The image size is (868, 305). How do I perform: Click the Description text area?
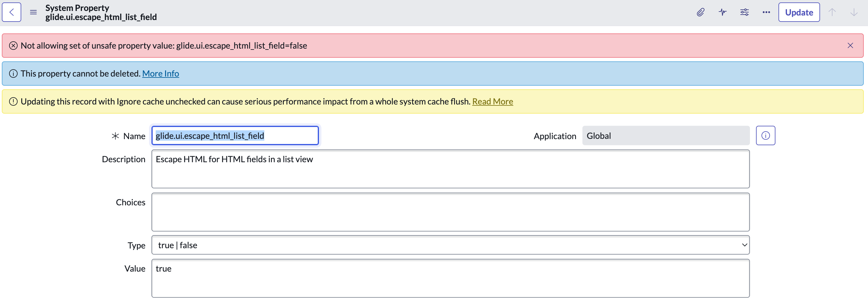450,169
